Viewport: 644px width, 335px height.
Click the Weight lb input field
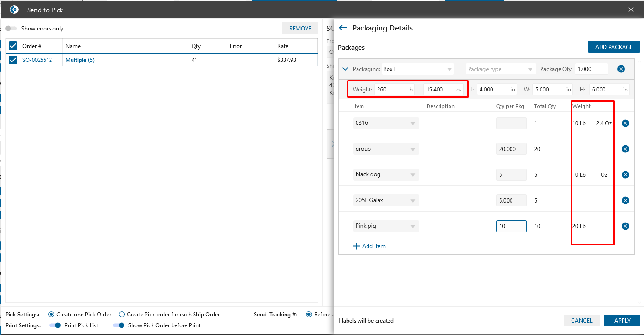coord(390,90)
